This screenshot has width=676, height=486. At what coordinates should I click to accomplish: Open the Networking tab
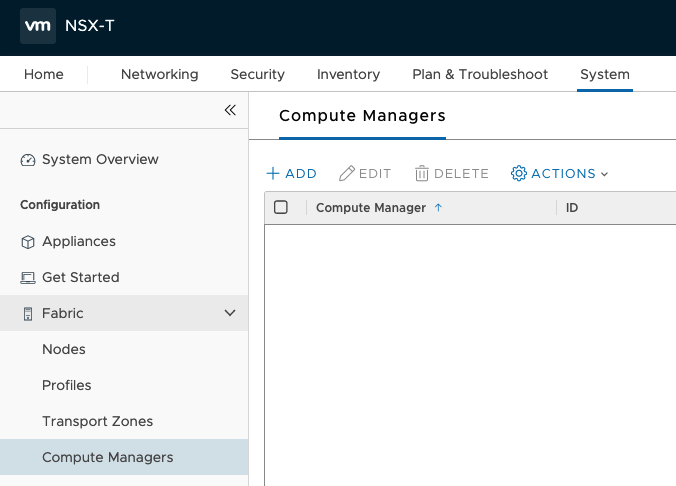click(x=159, y=74)
